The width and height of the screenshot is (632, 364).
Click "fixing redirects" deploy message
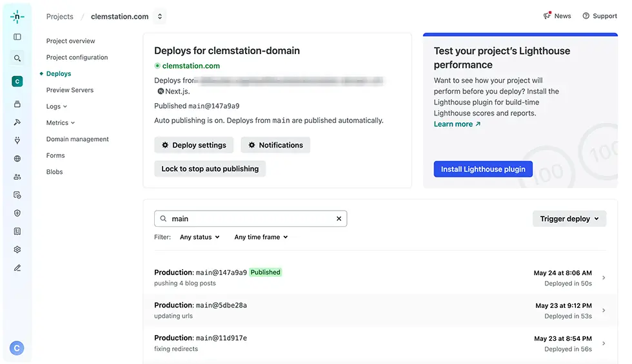tap(176, 349)
